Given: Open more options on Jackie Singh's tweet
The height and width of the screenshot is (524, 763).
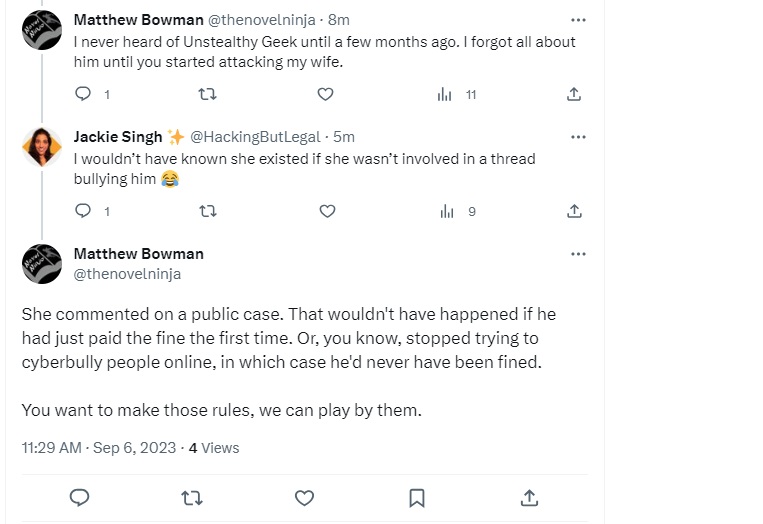Looking at the screenshot, I should point(578,136).
